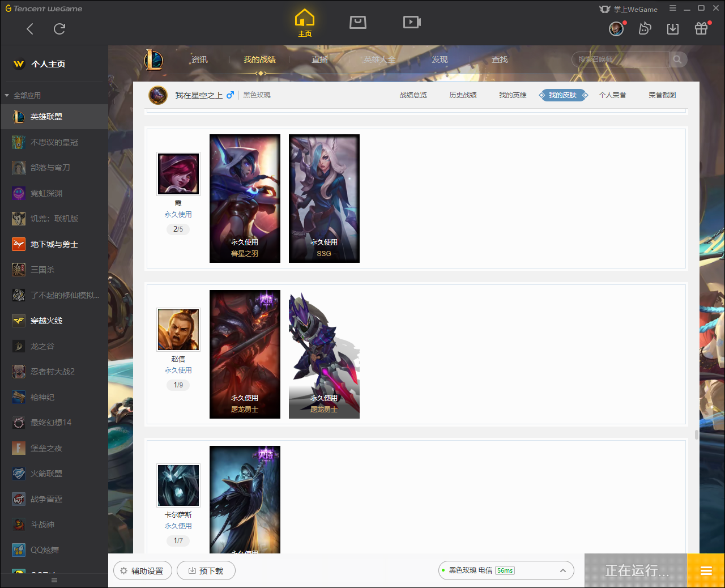725x588 pixels.
Task: Open the friends chat icon
Action: tap(645, 28)
